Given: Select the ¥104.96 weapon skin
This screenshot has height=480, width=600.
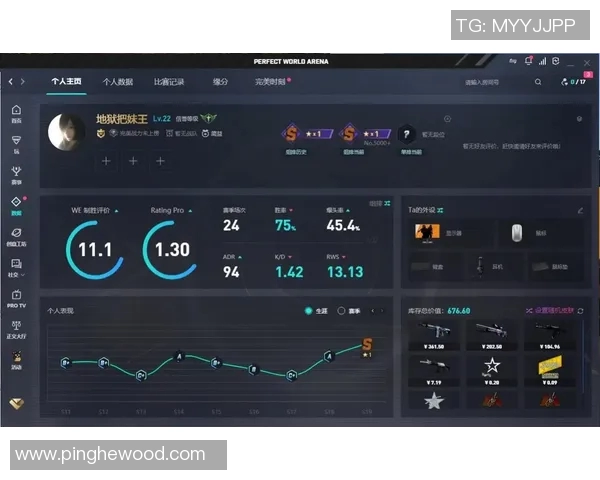Looking at the screenshot, I should [x=549, y=335].
